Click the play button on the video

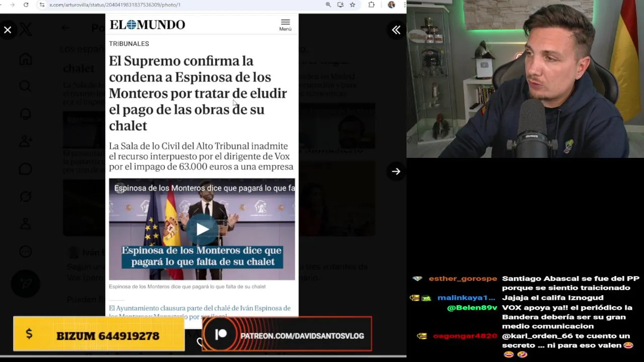(x=202, y=229)
